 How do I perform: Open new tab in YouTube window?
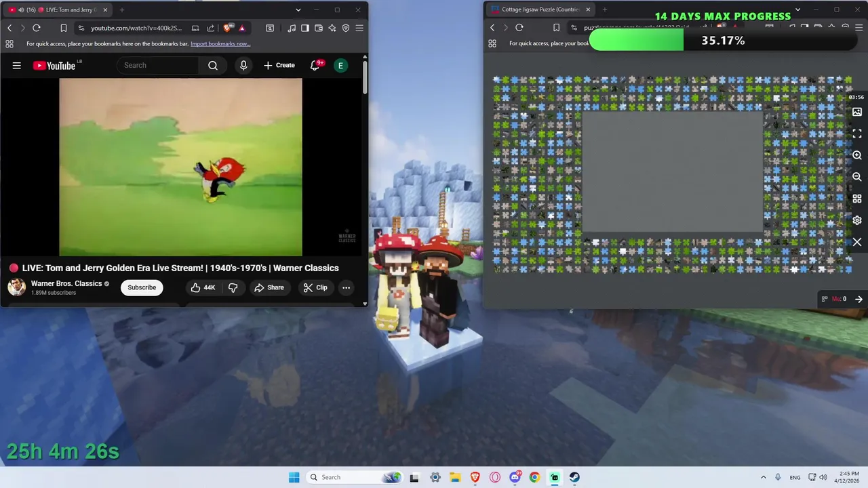pos(122,10)
